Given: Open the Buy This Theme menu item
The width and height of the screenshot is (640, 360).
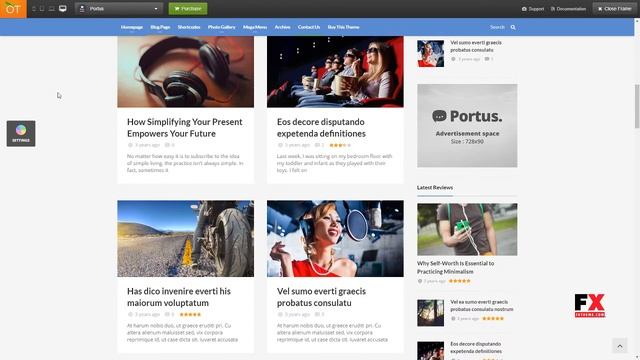Looking at the screenshot, I should point(343,27).
